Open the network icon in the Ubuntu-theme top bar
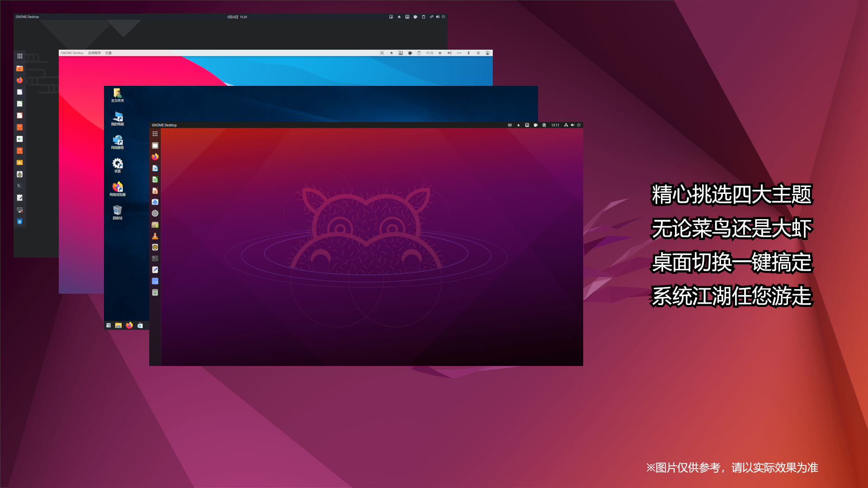The image size is (868, 488). coord(566,125)
